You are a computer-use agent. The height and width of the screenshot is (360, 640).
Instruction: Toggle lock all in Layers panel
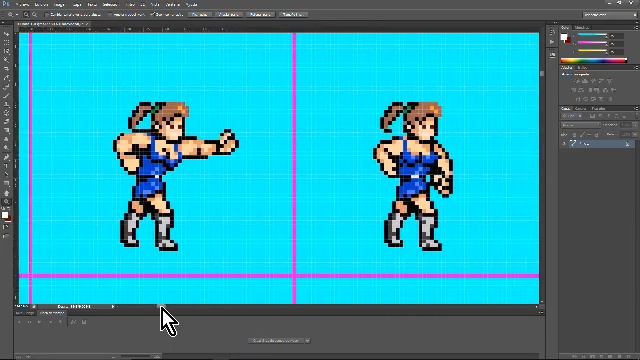(x=596, y=134)
